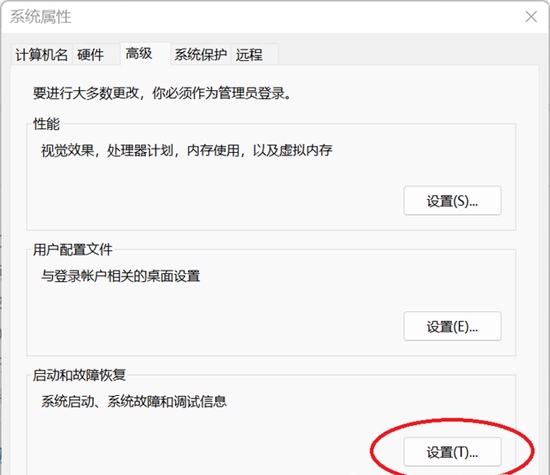Click the 与登录帐户相关的桌面设置 description
The width and height of the screenshot is (550, 475).
click(x=121, y=276)
